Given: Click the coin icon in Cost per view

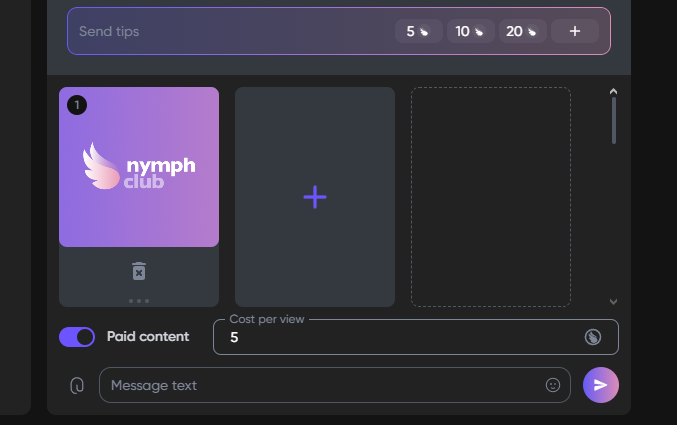Looking at the screenshot, I should click(x=593, y=337).
